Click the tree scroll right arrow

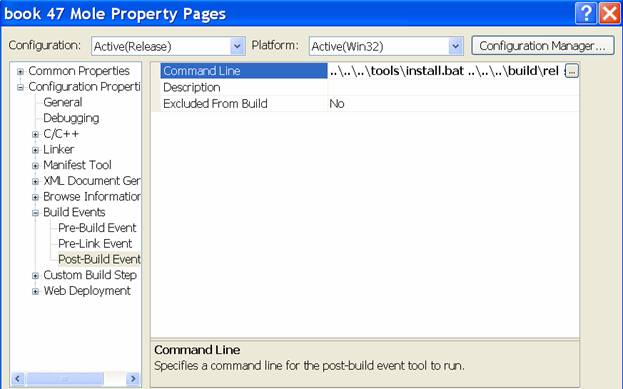coord(133,378)
